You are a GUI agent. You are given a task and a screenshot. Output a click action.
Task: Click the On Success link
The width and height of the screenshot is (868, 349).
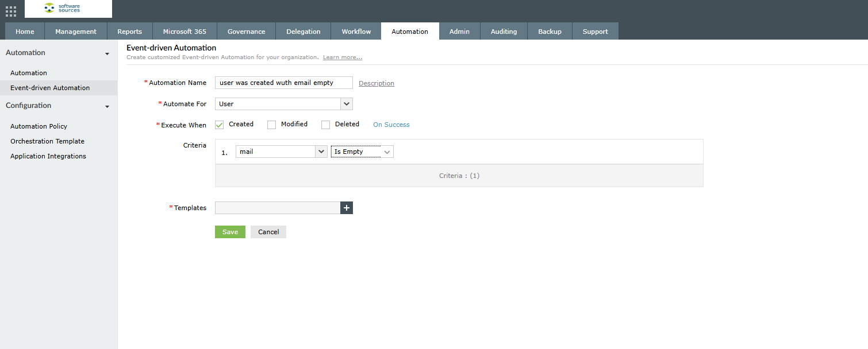pos(391,125)
